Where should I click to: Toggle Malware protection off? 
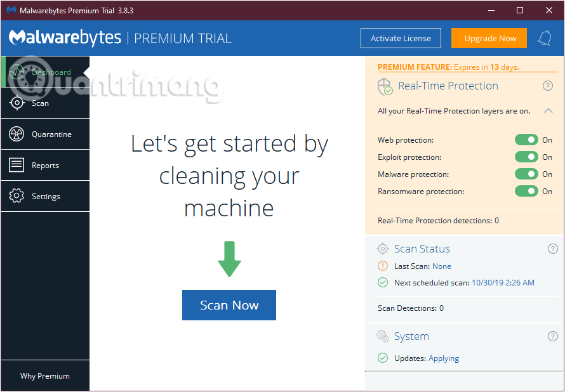coord(526,174)
